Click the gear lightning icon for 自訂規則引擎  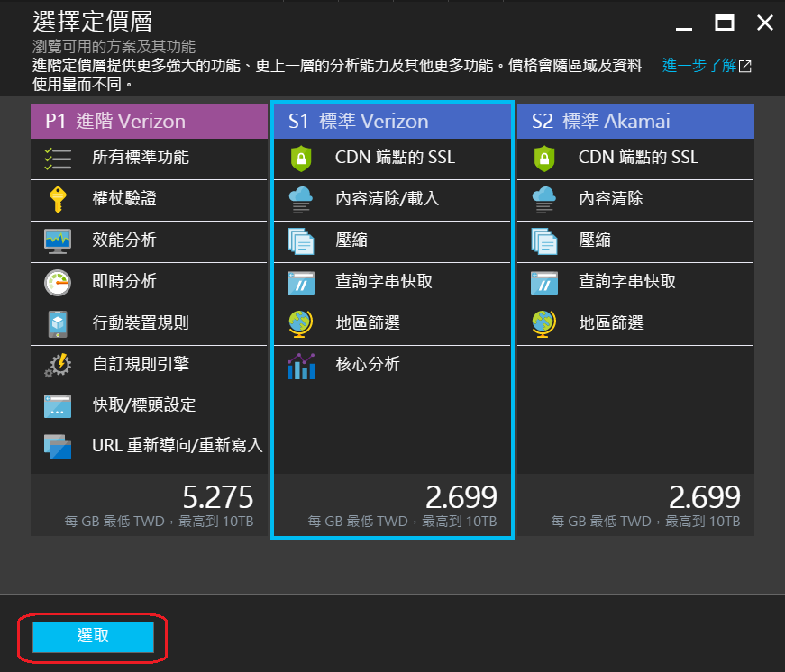pyautogui.click(x=58, y=365)
